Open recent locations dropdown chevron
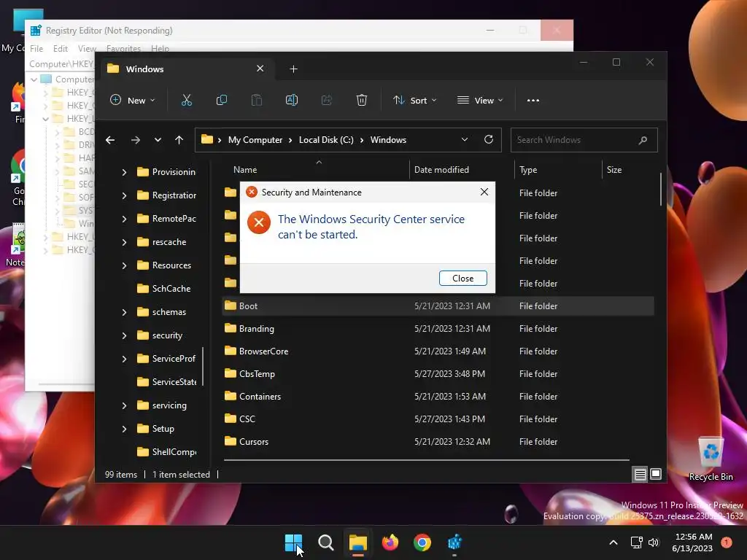 [158, 140]
